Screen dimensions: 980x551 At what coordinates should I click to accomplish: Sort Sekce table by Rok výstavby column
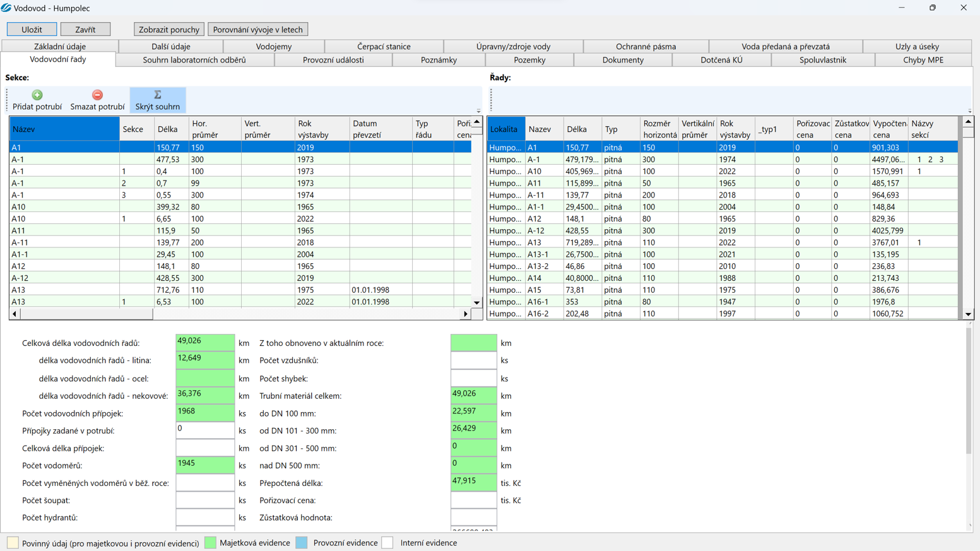(x=322, y=129)
